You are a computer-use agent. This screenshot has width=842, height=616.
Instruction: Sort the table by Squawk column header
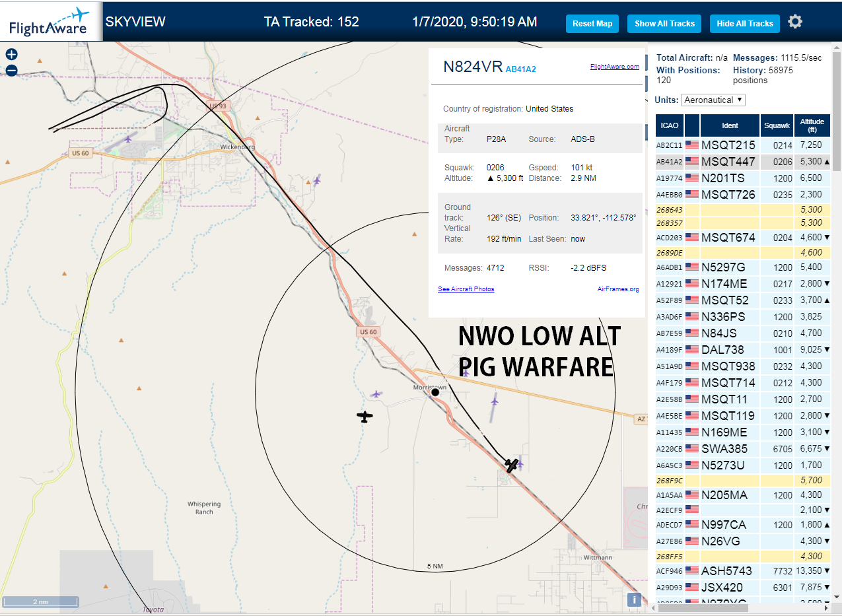[777, 125]
